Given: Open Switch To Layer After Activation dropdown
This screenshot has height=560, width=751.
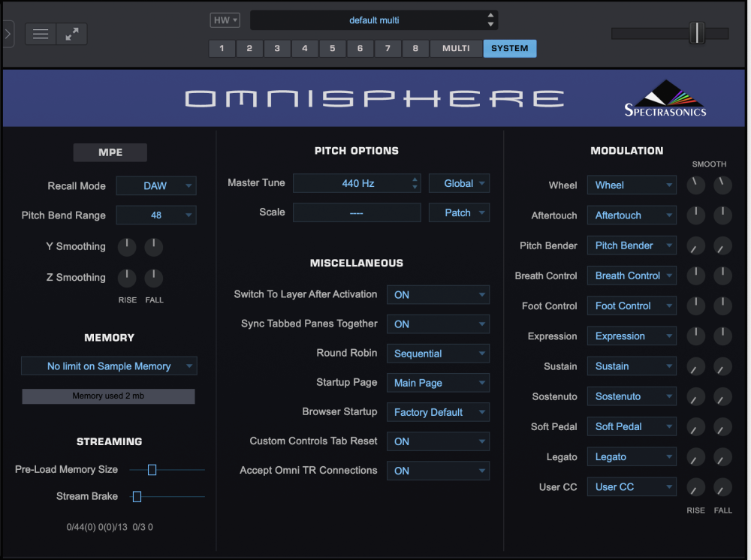Looking at the screenshot, I should (439, 295).
